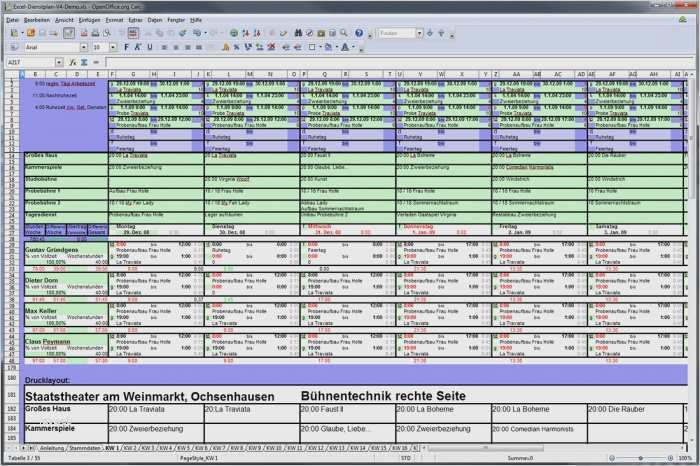Viewport: 700px width, 466px height.
Task: Open the Borders dropdown arrow
Action: click(321, 47)
